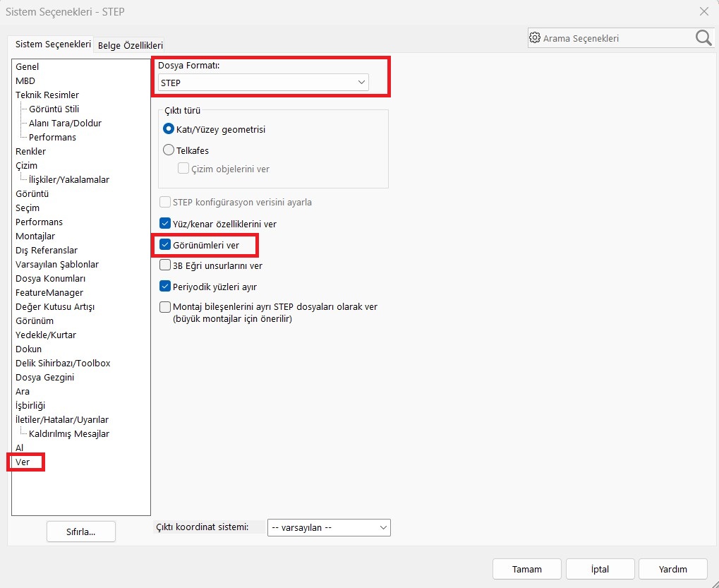Image resolution: width=719 pixels, height=588 pixels.
Task: Click the Sıfırla... reset button
Action: (x=80, y=532)
